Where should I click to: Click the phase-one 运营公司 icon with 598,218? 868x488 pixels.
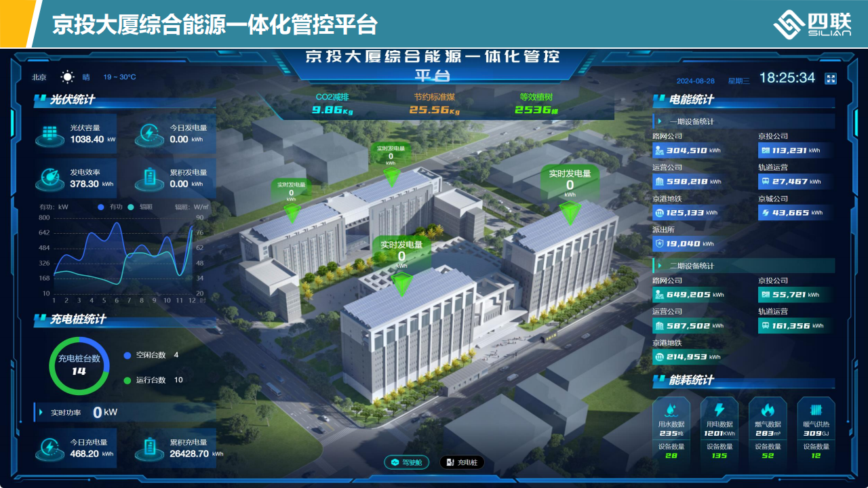pyautogui.click(x=658, y=182)
